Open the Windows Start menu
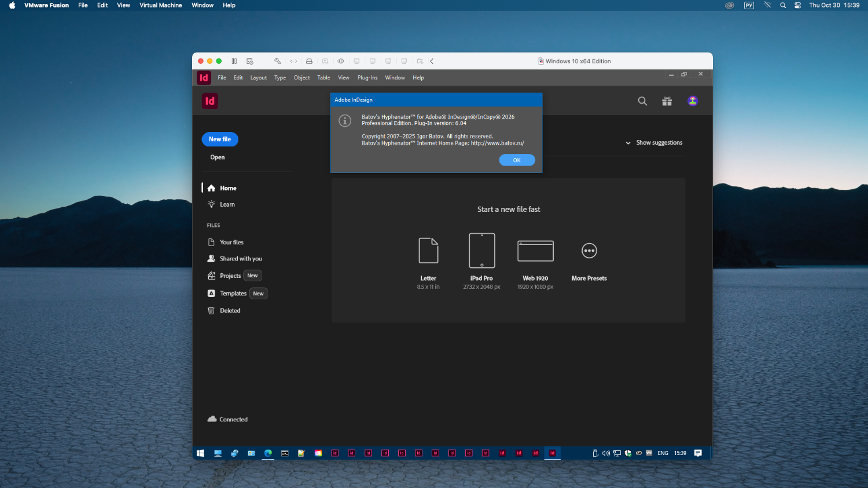The height and width of the screenshot is (488, 868). click(x=200, y=453)
